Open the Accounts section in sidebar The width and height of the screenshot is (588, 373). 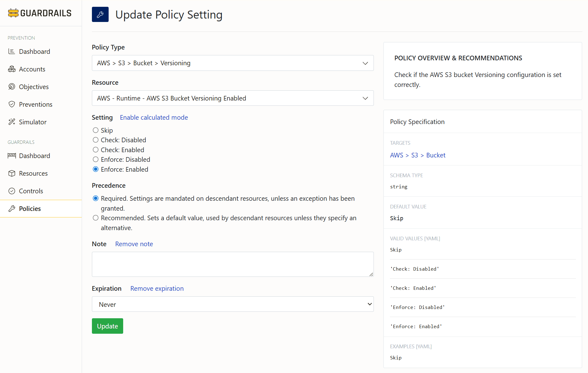(x=32, y=69)
